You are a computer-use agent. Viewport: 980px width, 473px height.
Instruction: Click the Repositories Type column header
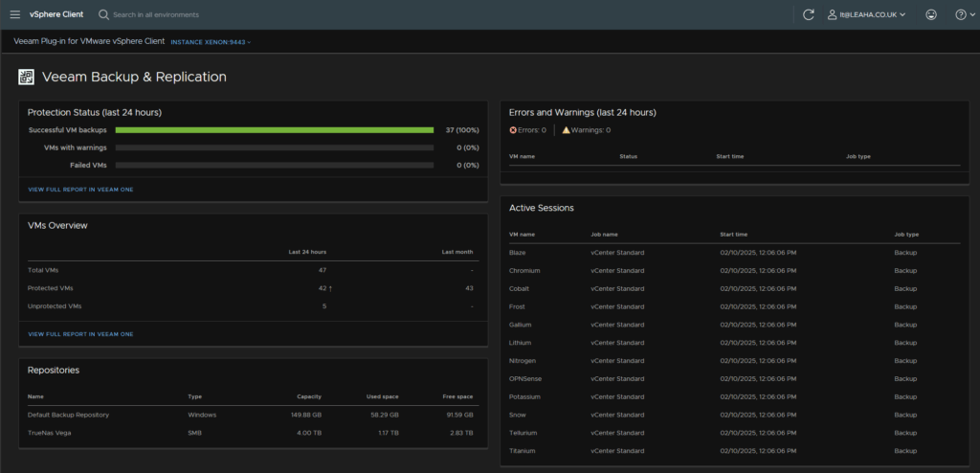pos(194,396)
